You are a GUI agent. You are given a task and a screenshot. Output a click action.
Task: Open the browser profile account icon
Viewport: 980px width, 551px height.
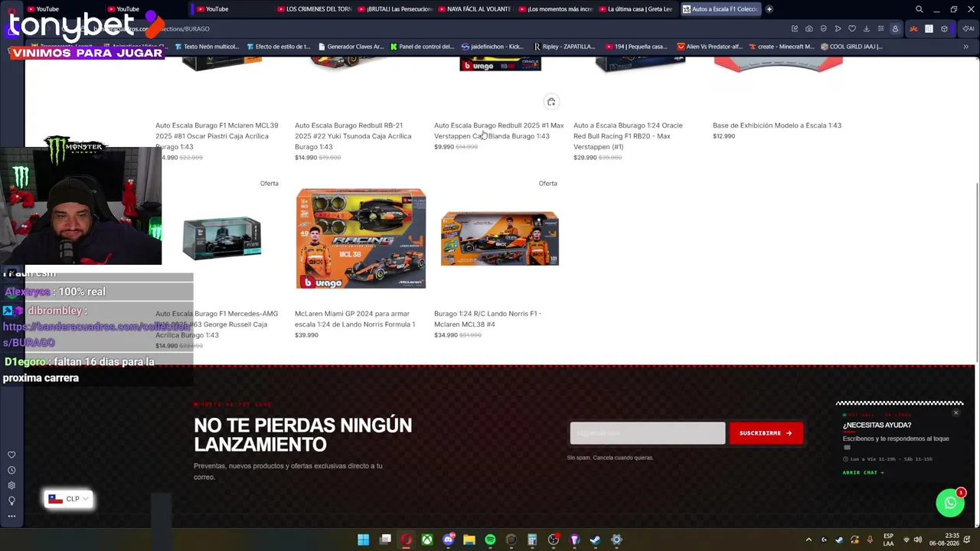[895, 29]
